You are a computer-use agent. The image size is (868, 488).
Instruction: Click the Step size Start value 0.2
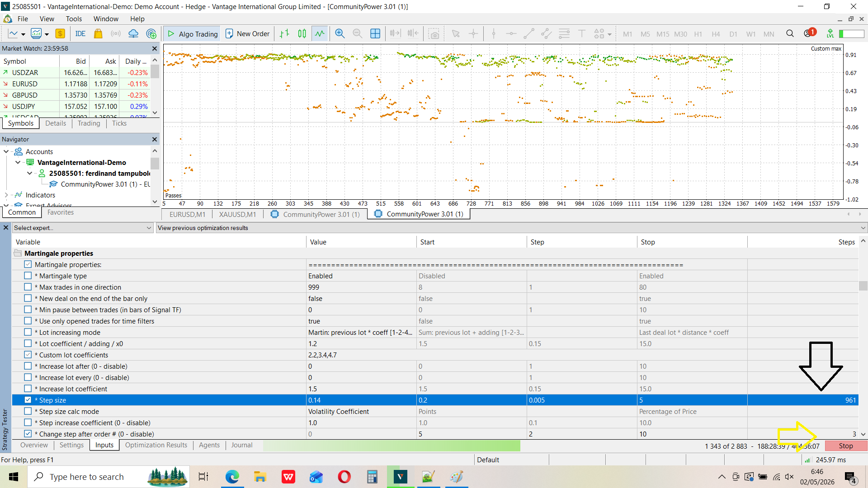point(472,400)
